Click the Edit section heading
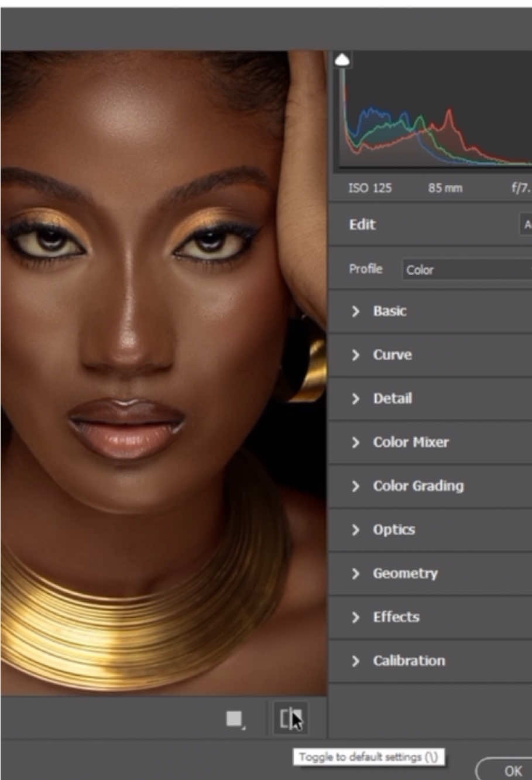 [x=362, y=224]
